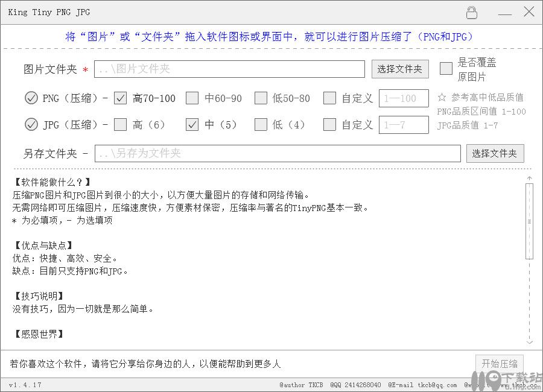The height and width of the screenshot is (392, 543).
Task: Focus the JPG custom quality 1—7 field
Action: tap(404, 125)
